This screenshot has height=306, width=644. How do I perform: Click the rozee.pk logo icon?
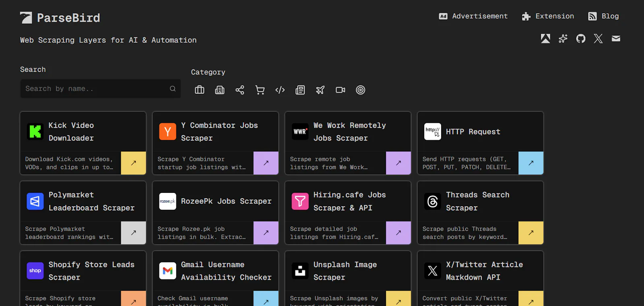(167, 201)
